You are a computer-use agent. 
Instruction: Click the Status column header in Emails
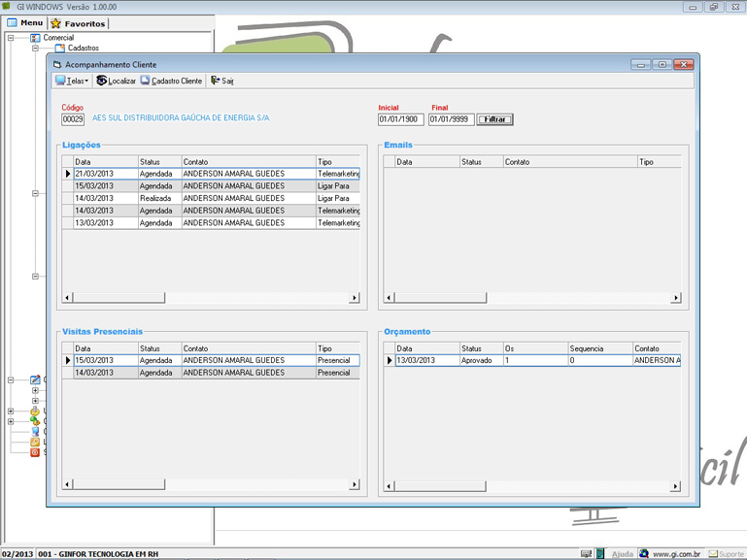coord(482,162)
